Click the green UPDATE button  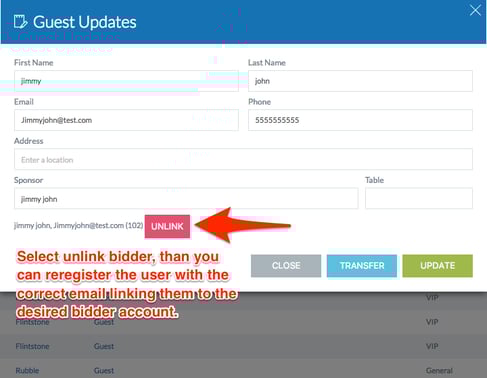[437, 266]
